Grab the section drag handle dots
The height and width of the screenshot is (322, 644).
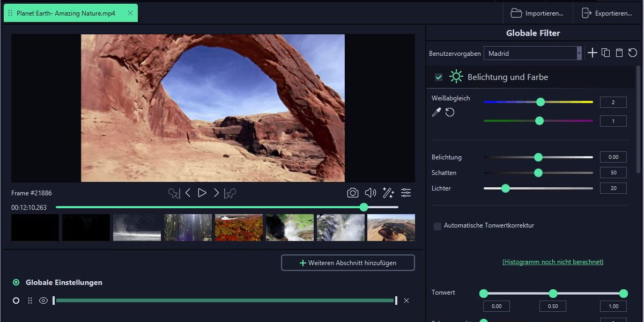30,301
